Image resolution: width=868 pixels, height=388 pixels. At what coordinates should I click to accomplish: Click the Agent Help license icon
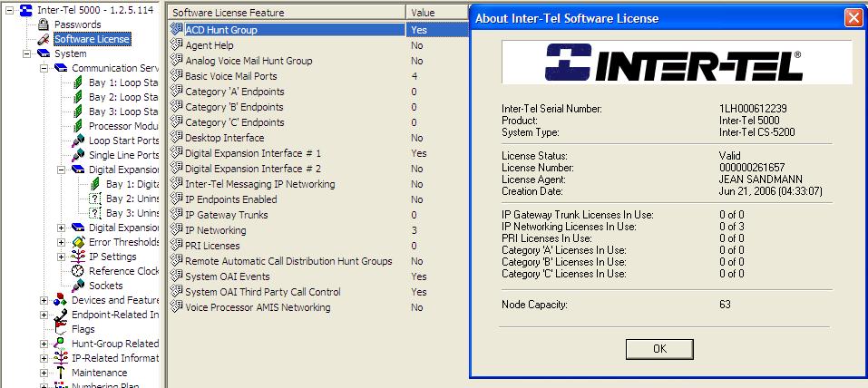click(177, 44)
